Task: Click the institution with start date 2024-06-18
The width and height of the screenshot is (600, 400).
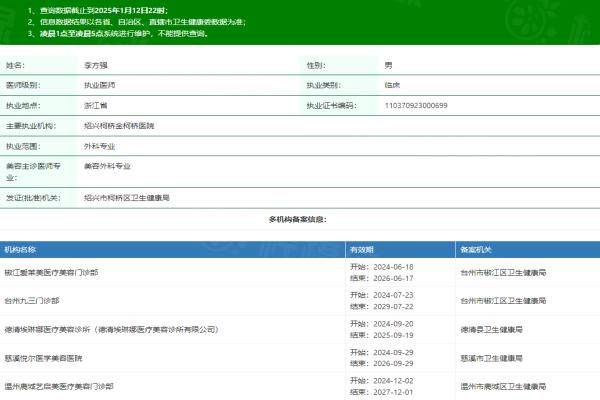Action: tap(51, 273)
